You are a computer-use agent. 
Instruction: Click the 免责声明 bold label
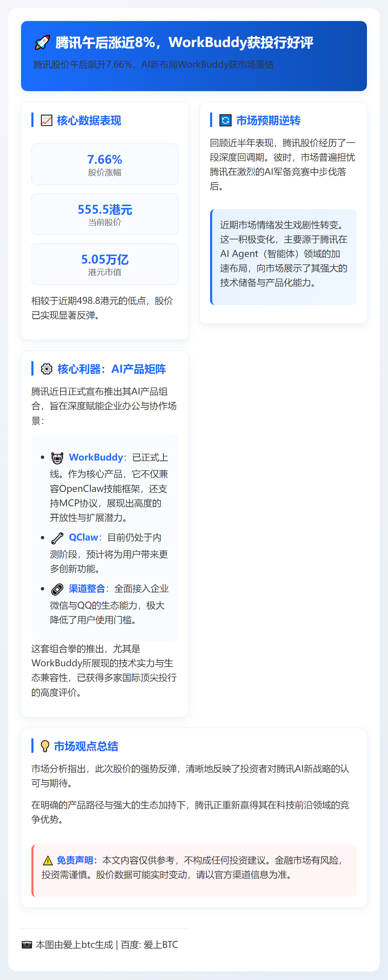point(77,860)
